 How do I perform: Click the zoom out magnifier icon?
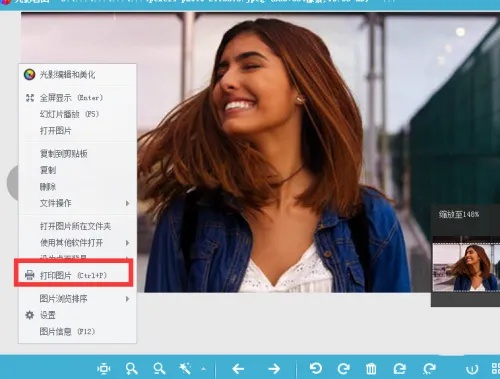click(x=159, y=369)
